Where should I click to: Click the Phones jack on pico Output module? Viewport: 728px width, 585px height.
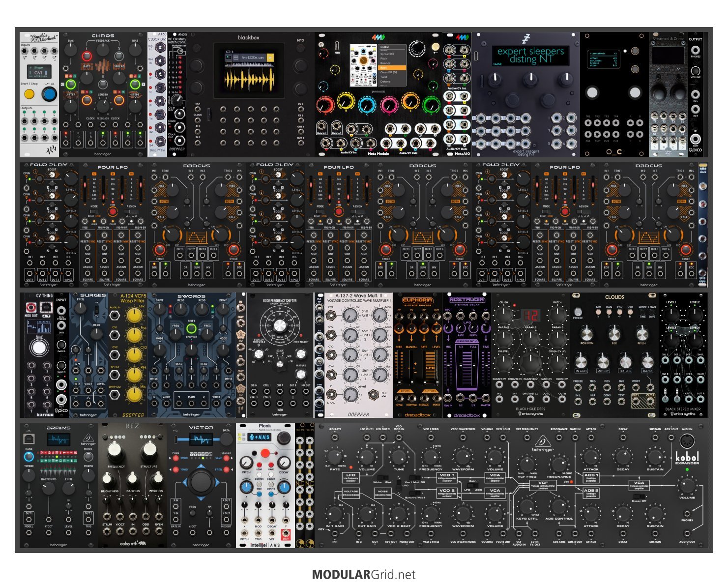click(x=696, y=50)
